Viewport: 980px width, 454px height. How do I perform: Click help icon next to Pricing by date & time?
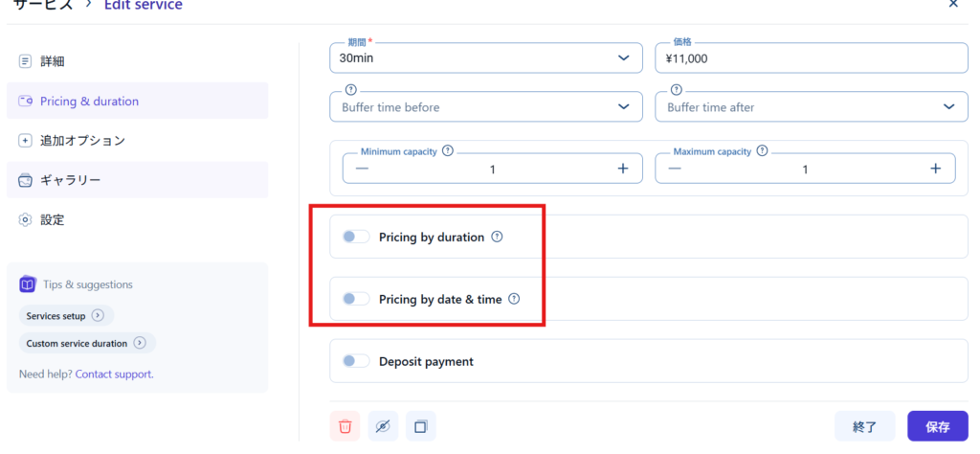point(514,299)
